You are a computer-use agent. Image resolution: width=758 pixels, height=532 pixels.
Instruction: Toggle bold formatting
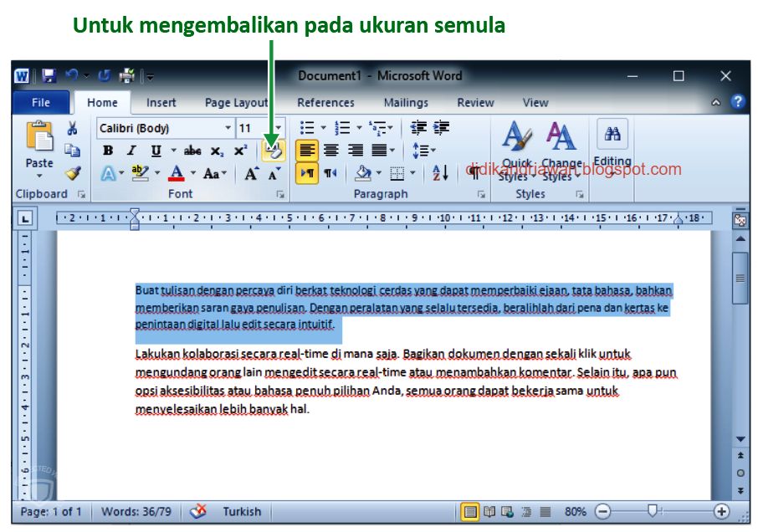(108, 149)
